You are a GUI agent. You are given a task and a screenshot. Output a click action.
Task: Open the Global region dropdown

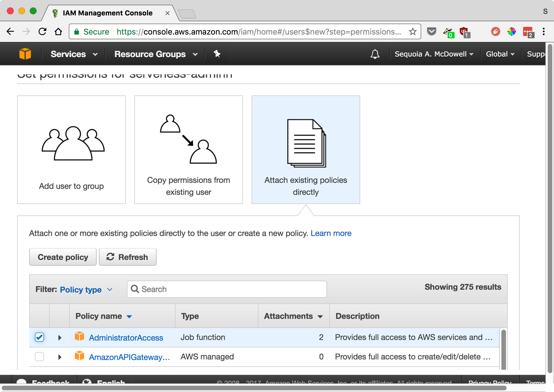(x=500, y=54)
